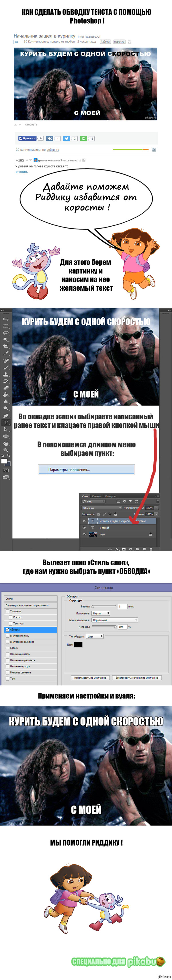
Task: Select the Blur tool
Action: tap(6, 401)
